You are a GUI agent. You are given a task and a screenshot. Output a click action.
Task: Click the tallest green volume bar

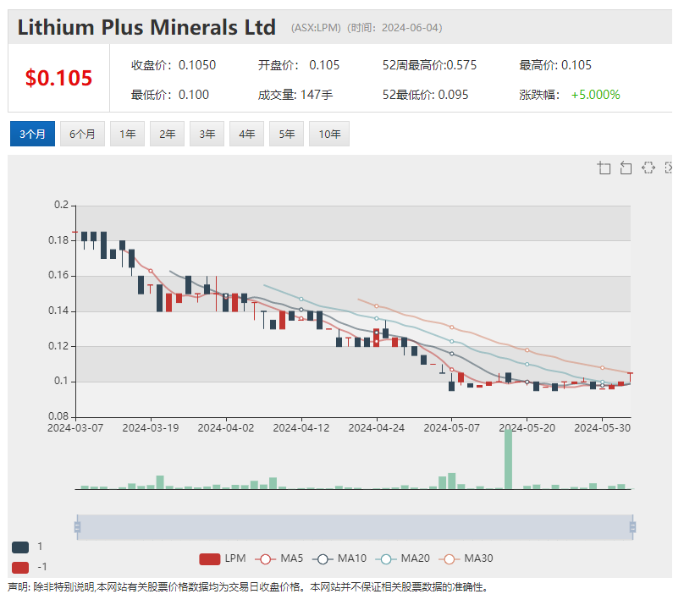coord(508,459)
